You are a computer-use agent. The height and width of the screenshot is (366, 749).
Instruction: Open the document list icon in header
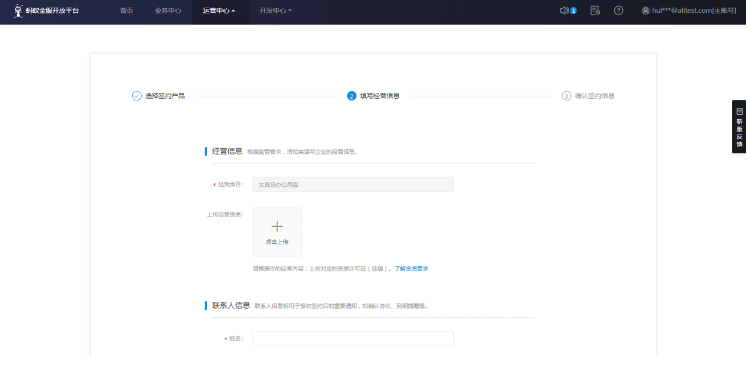click(595, 11)
